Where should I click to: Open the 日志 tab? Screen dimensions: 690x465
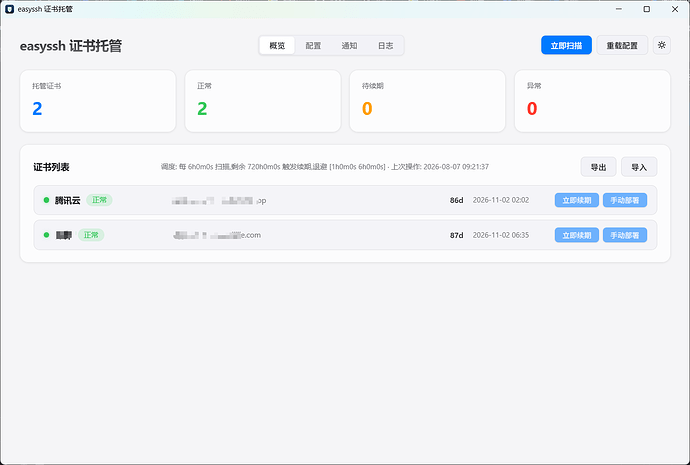385,45
